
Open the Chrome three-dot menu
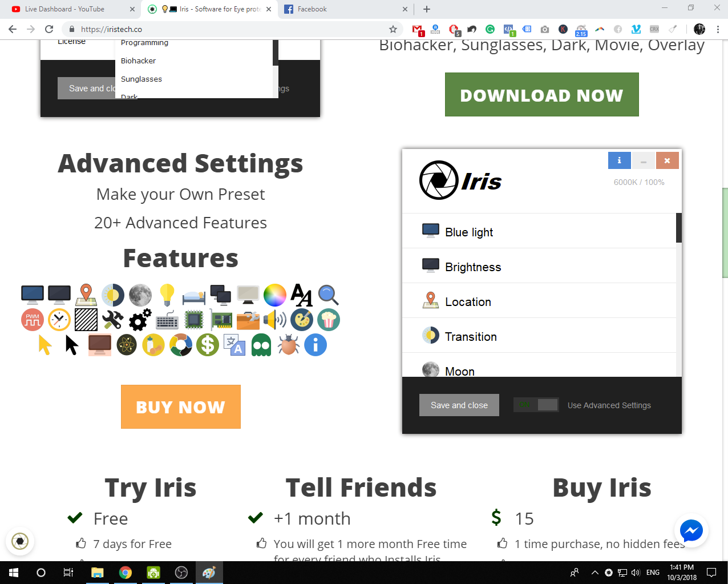718,29
